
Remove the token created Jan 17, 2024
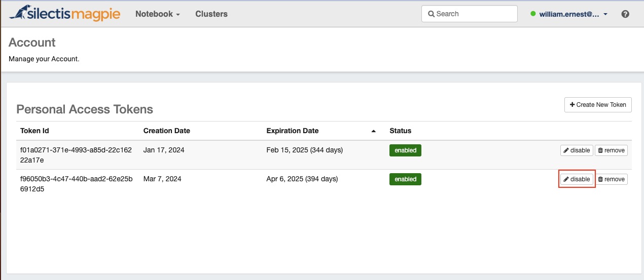tap(611, 150)
